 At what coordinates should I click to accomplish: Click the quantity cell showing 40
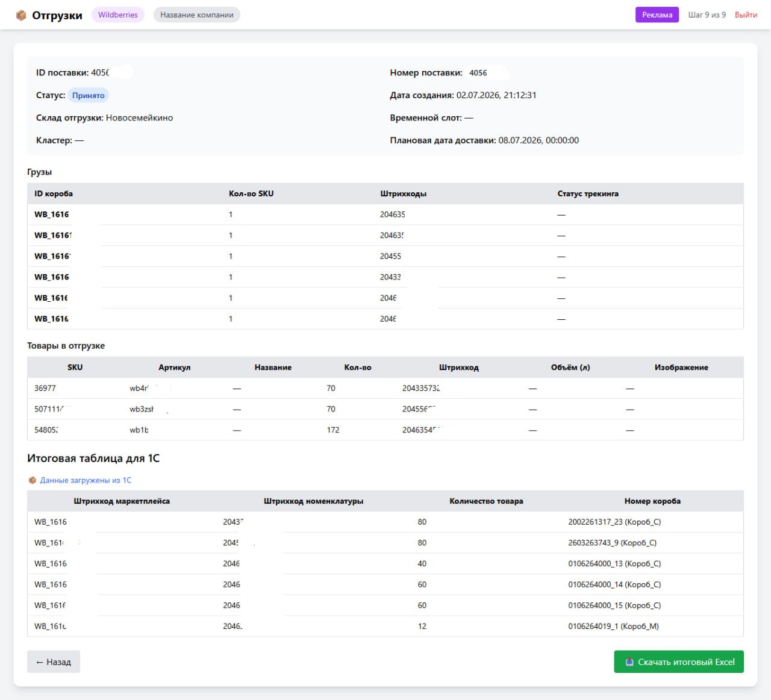[422, 564]
